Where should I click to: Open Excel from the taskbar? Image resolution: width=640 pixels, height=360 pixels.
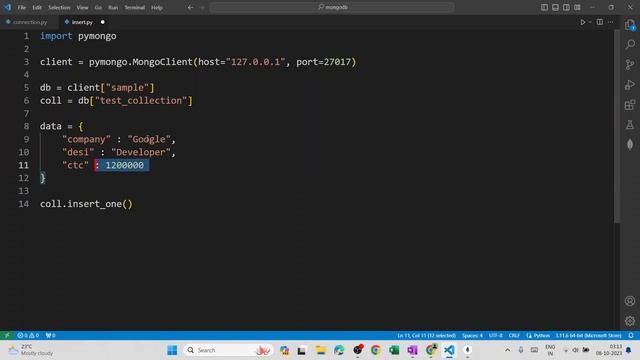tap(394, 350)
